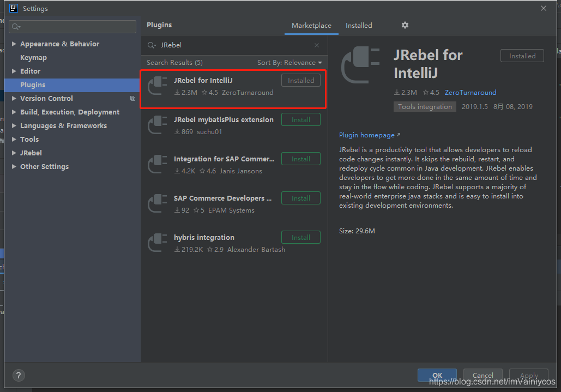561x392 pixels.
Task: Click the 2019.1.5 version text
Action: (474, 106)
